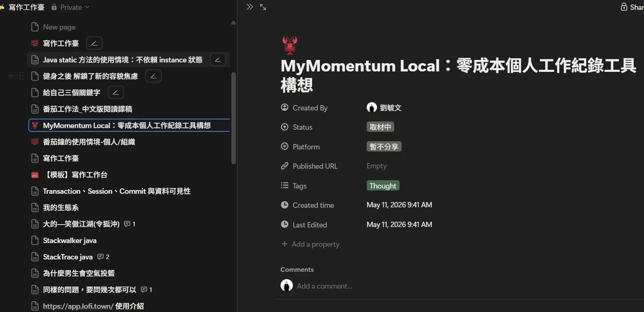Click the lobster page icon above title
Viewport: 644px width, 312px height.
(290, 46)
